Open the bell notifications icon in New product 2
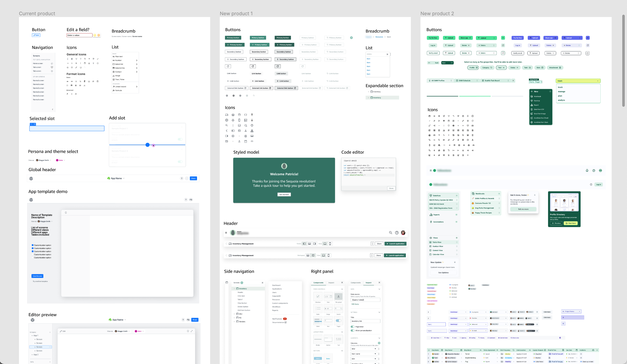 click(587, 170)
